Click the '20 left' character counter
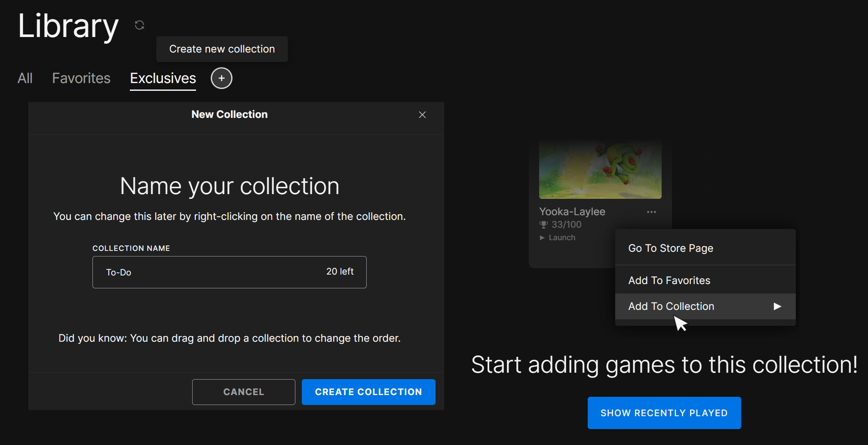 point(340,272)
